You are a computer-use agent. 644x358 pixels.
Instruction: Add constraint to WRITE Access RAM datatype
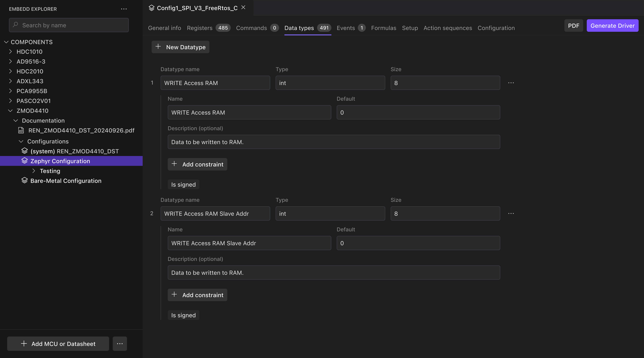(x=197, y=164)
